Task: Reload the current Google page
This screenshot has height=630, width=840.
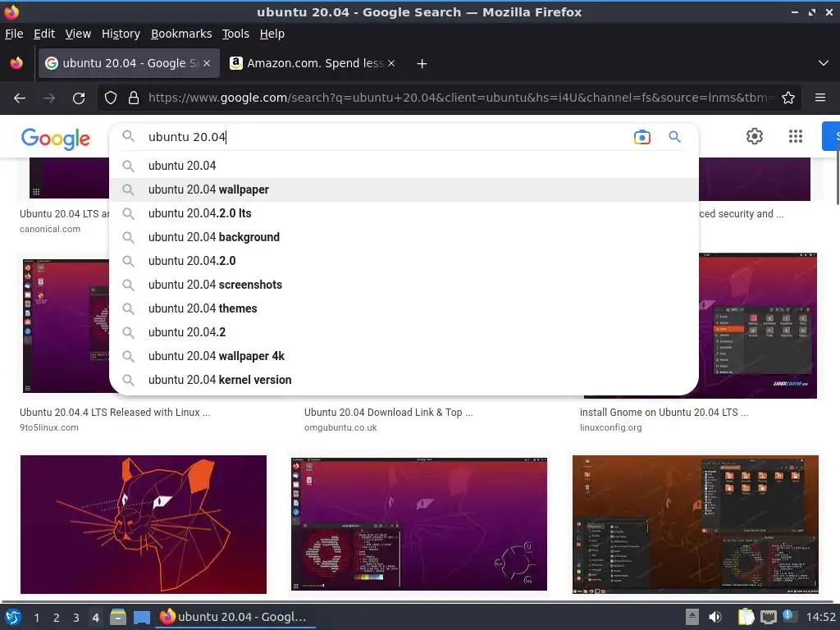Action: point(79,98)
